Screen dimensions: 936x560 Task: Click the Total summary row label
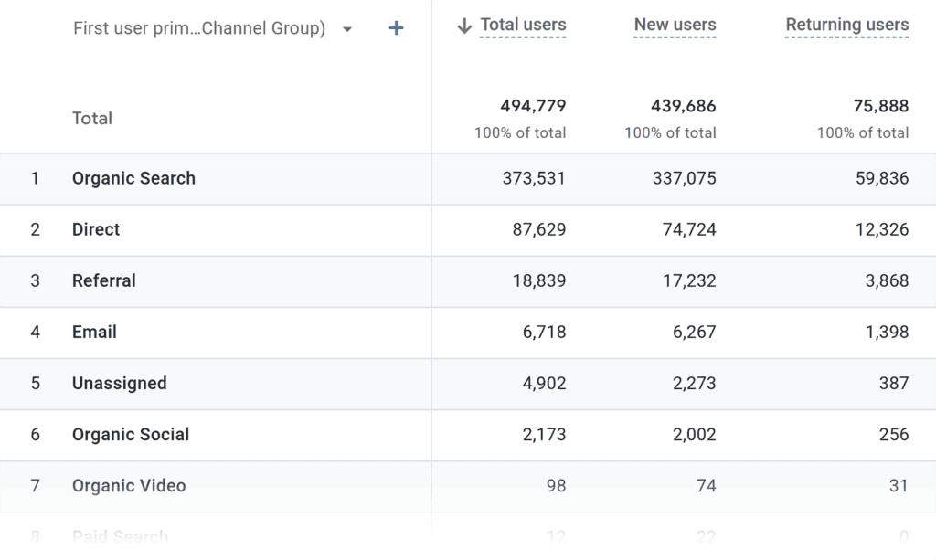[x=92, y=118]
